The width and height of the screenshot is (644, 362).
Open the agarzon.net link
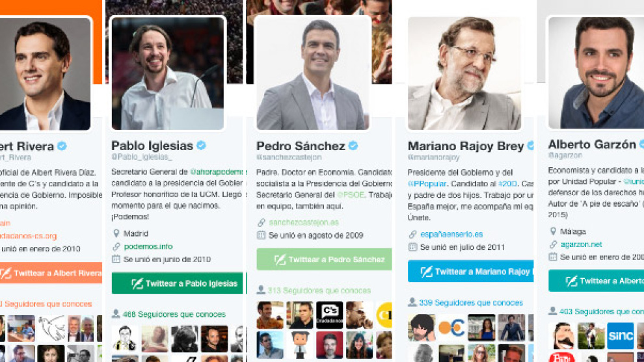(581, 244)
